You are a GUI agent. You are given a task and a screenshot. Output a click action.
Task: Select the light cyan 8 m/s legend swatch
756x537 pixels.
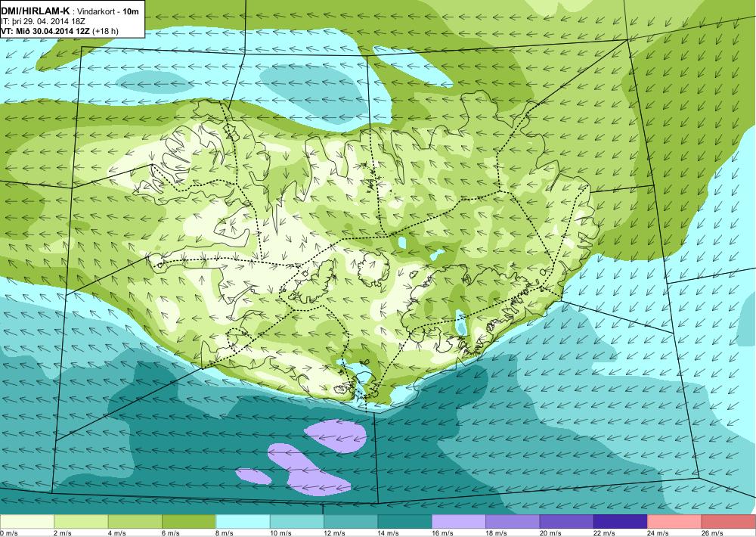(x=243, y=522)
